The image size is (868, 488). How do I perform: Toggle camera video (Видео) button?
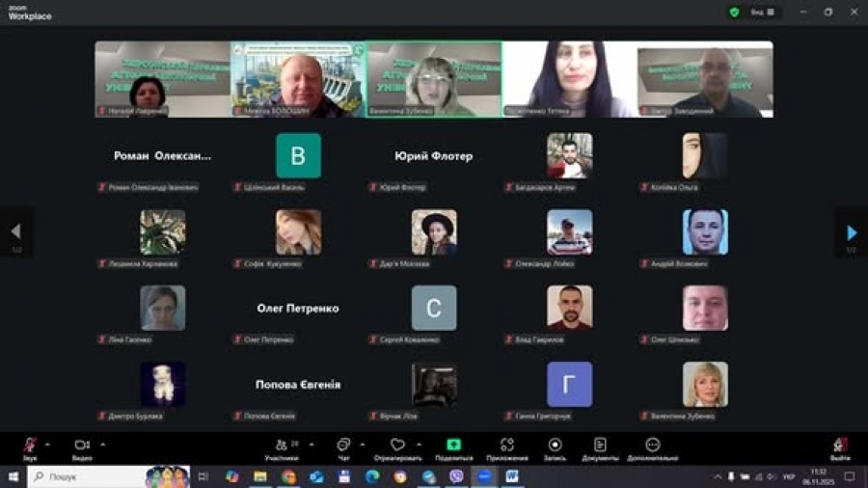(x=82, y=445)
